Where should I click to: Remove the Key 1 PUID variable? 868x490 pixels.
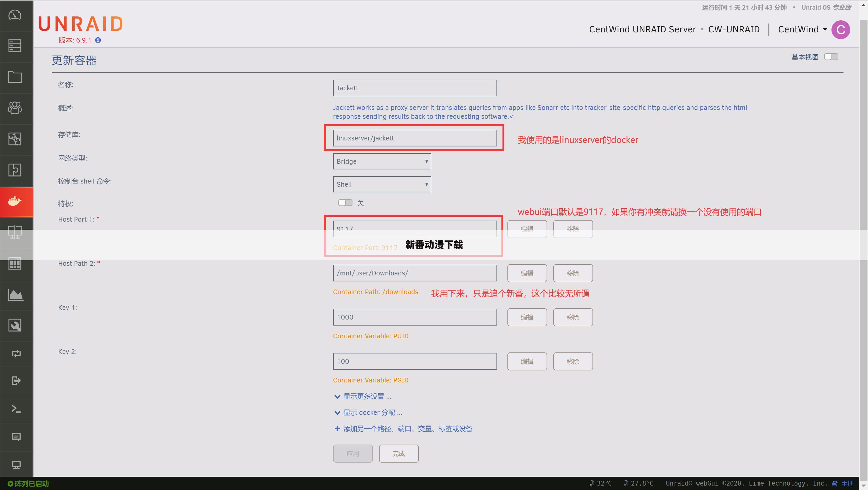(x=573, y=317)
